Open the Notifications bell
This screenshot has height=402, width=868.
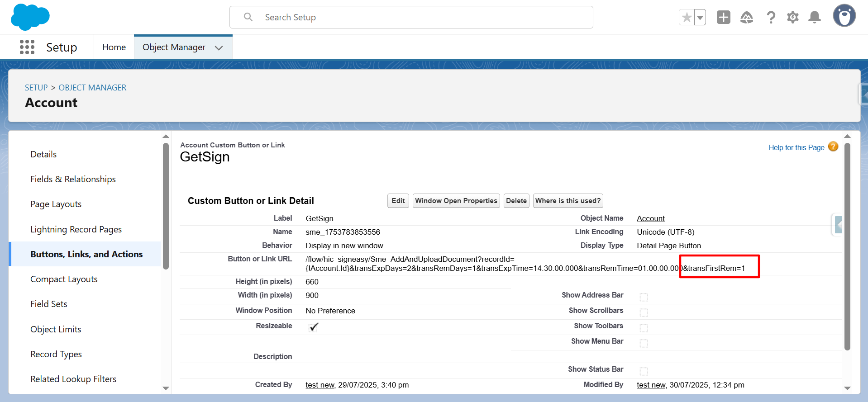coord(815,17)
